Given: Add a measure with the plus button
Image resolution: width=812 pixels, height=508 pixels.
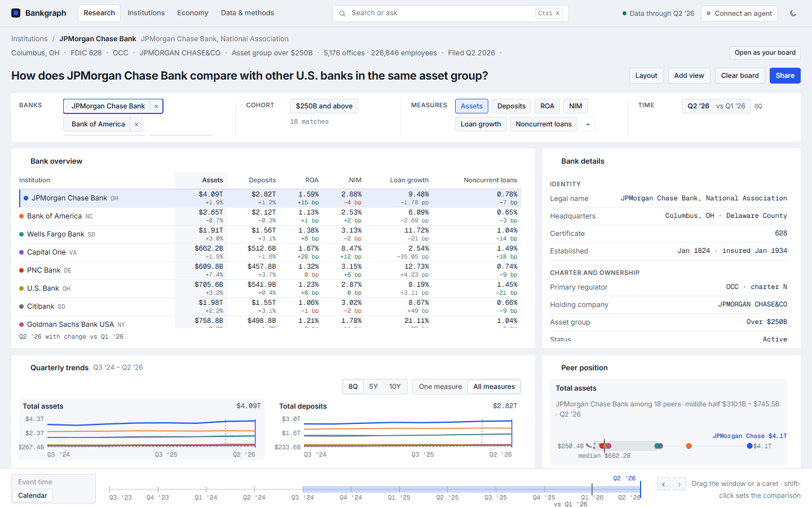Looking at the screenshot, I should tap(588, 124).
